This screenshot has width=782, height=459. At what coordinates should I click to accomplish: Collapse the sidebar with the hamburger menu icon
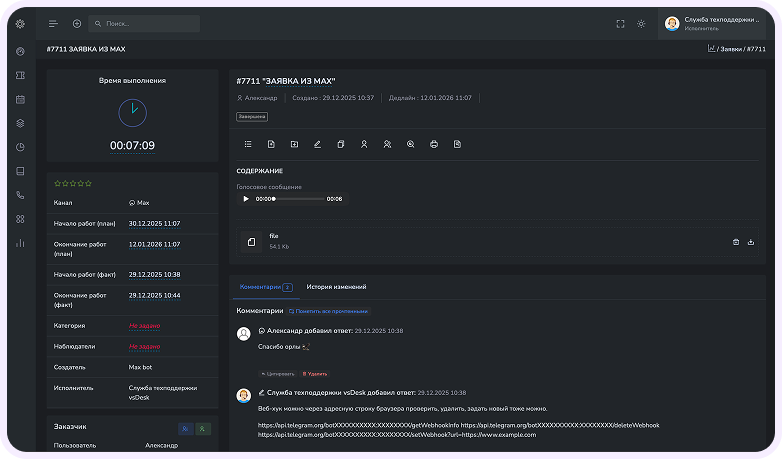pos(53,23)
